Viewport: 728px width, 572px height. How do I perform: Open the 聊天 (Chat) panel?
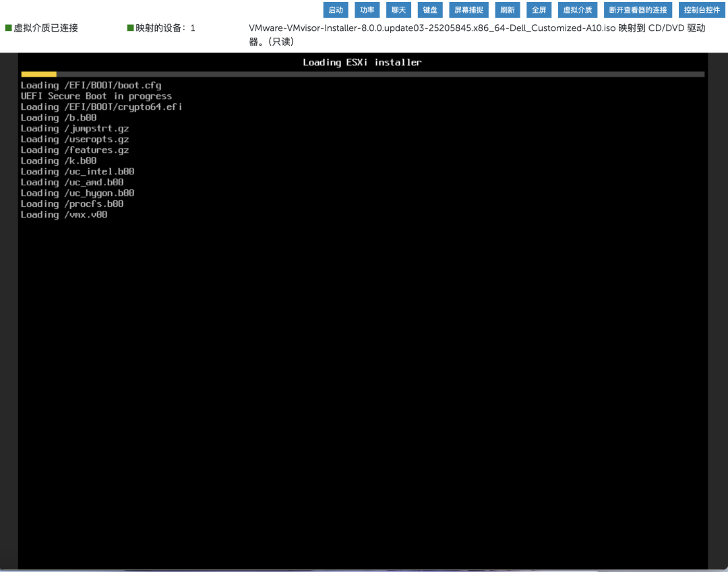[398, 9]
